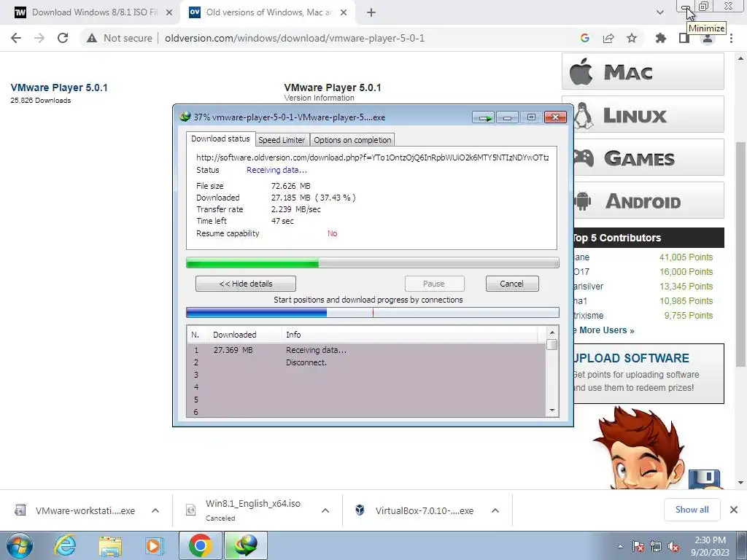Open the More Users link
The image size is (747, 560).
point(604,330)
